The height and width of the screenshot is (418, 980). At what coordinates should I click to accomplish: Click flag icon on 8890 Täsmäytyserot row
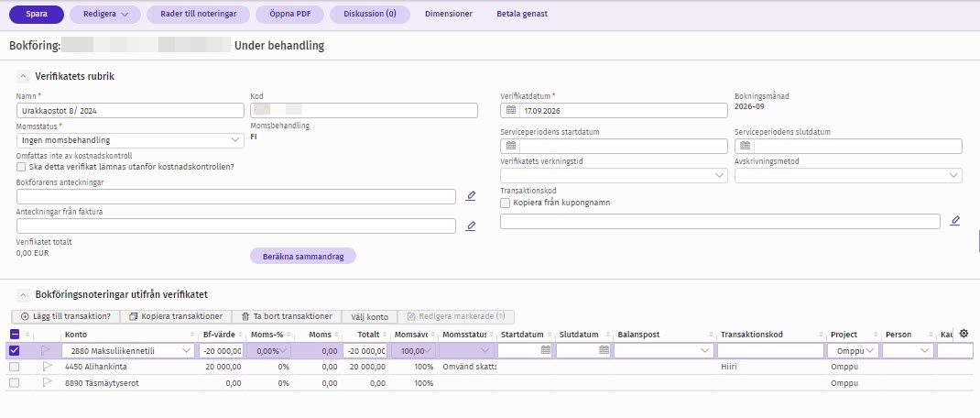point(46,383)
